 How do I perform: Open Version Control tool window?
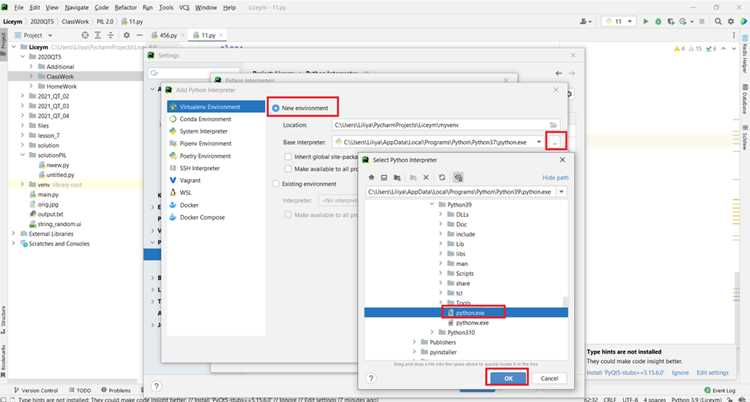click(x=36, y=391)
